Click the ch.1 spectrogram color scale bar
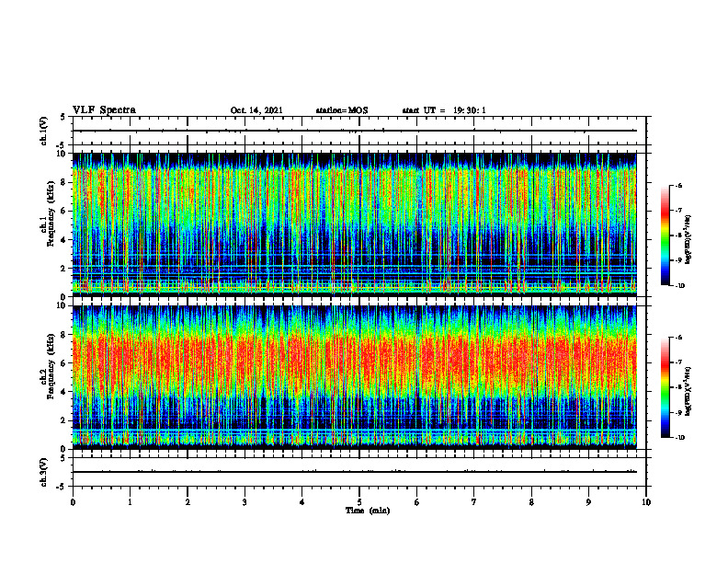 point(665,236)
